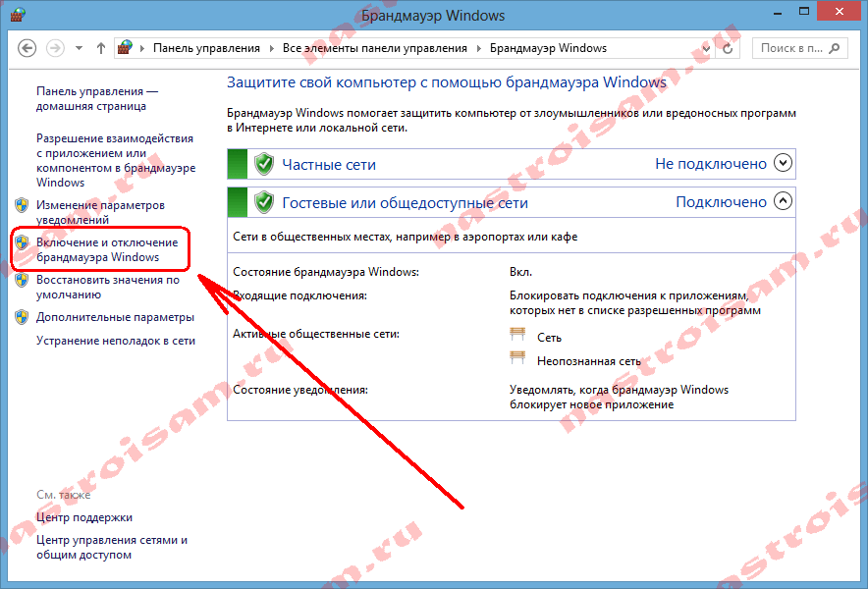The height and width of the screenshot is (589, 868).
Task: Click green shield icon of 'Частные сети'
Action: coord(264,164)
